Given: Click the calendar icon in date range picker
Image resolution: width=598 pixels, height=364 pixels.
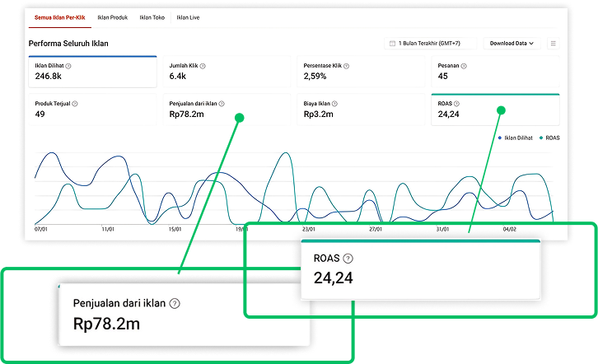Looking at the screenshot, I should tap(390, 43).
